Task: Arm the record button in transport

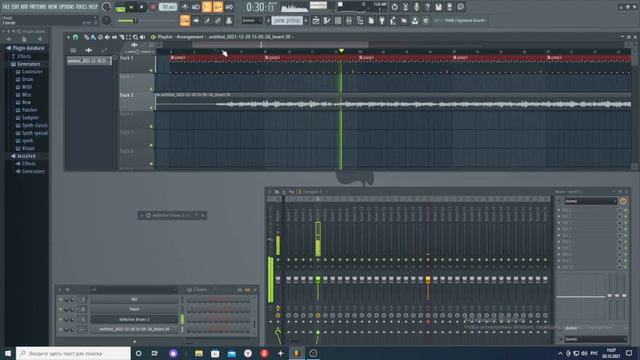Action: (x=153, y=7)
